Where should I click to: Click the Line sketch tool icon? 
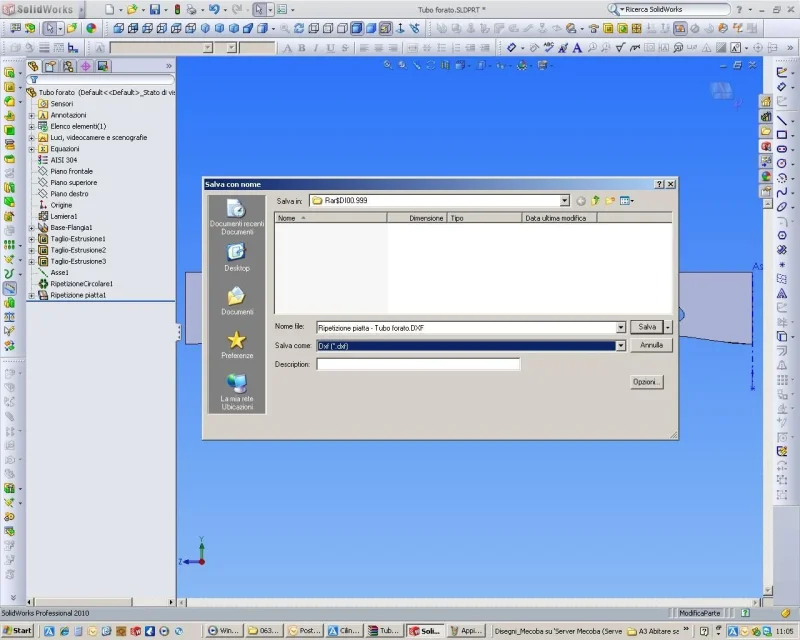[x=782, y=120]
